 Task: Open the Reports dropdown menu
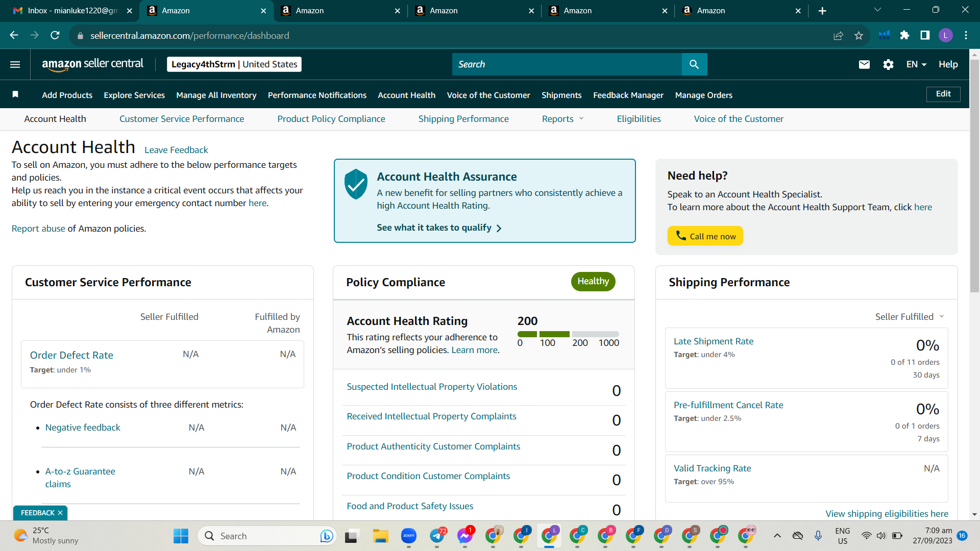pos(562,119)
